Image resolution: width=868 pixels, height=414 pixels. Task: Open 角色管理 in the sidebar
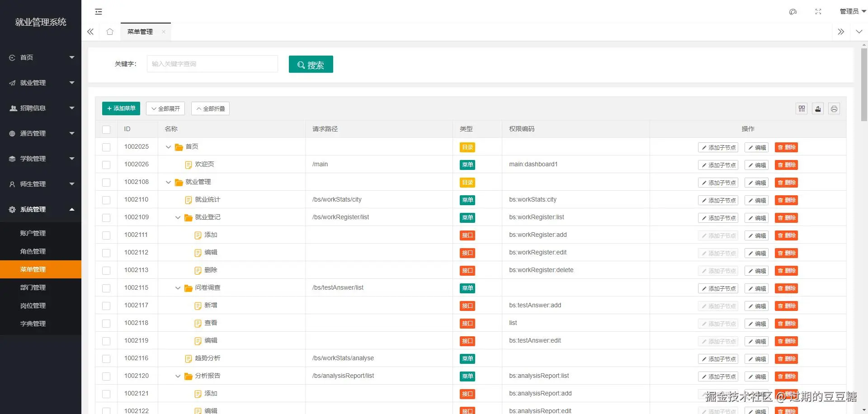click(41, 251)
